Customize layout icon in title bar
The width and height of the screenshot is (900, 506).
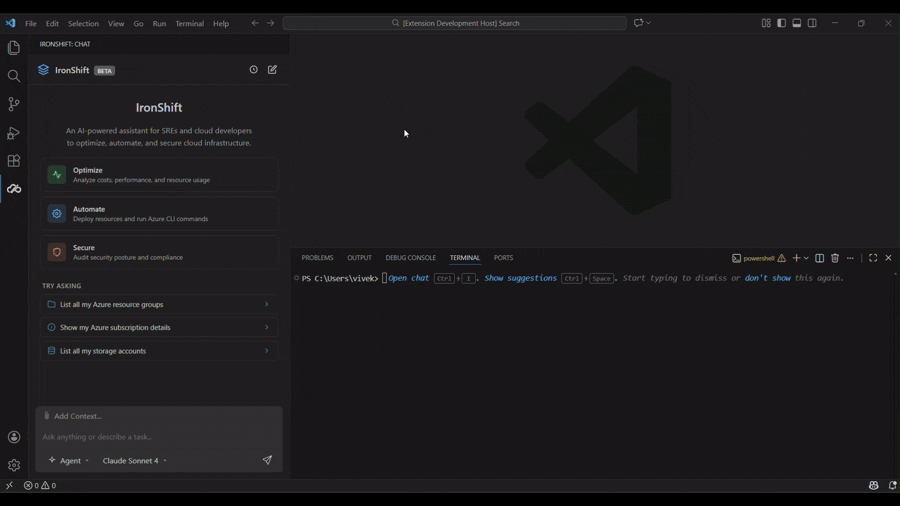tap(766, 23)
